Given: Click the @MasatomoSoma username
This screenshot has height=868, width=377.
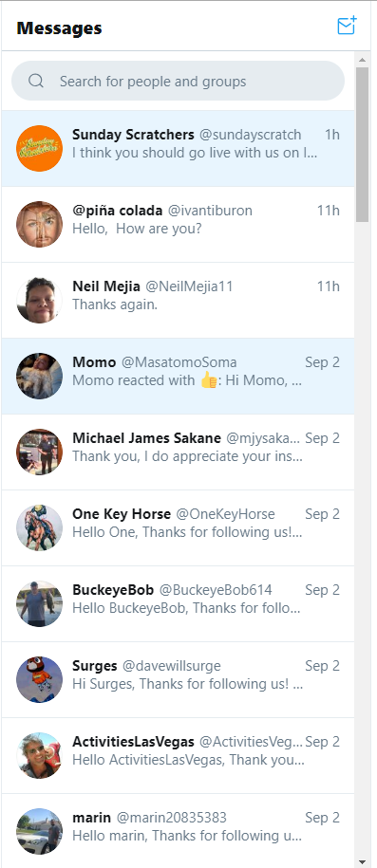Looking at the screenshot, I should pos(179,362).
